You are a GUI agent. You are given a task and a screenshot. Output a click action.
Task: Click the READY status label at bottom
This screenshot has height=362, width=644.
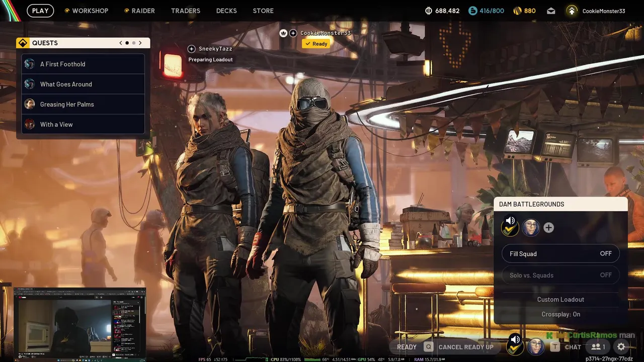[x=407, y=347]
